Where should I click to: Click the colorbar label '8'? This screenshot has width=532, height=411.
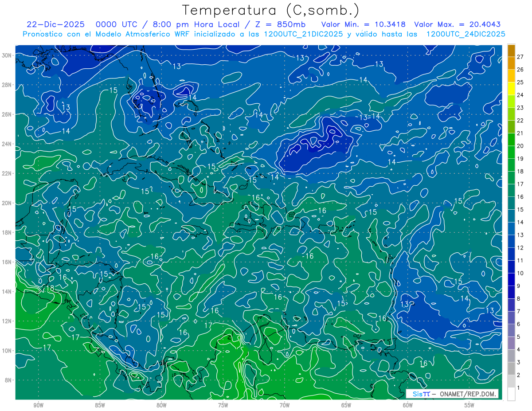519,298
